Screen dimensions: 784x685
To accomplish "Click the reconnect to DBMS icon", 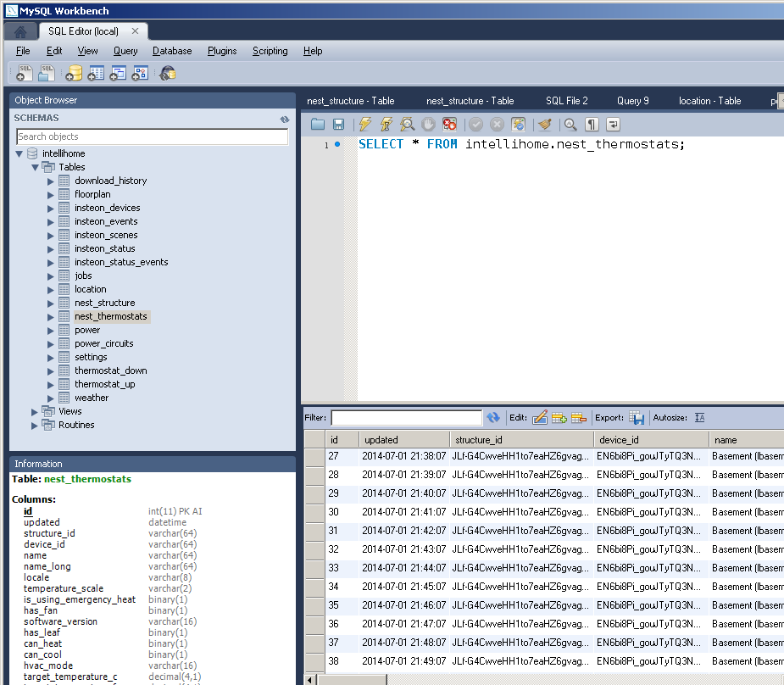I will point(168,73).
